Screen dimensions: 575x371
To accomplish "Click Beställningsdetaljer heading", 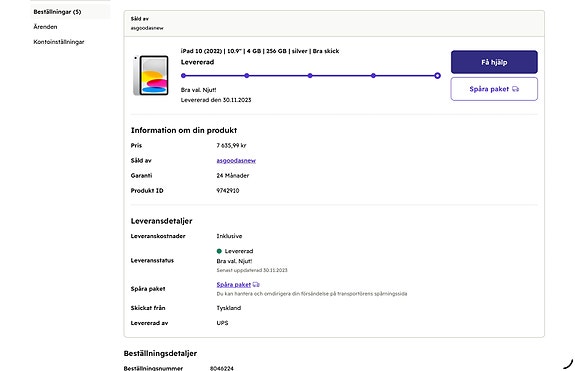I will click(160, 353).
